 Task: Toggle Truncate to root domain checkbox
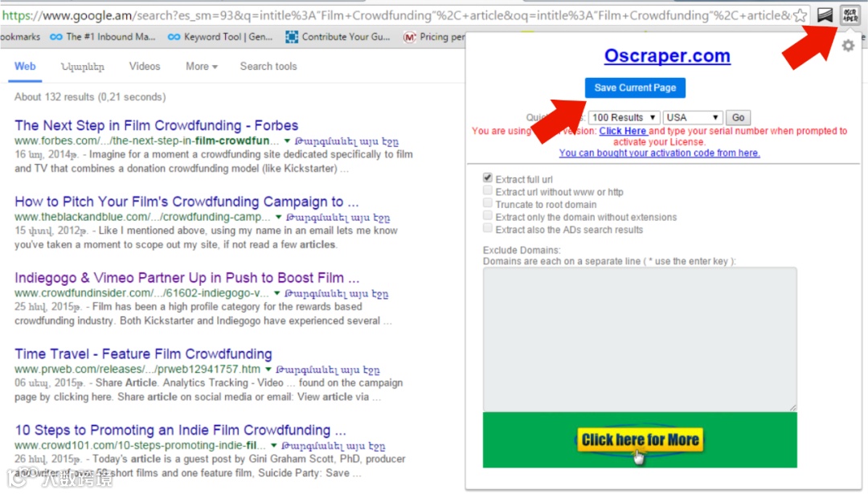click(487, 203)
